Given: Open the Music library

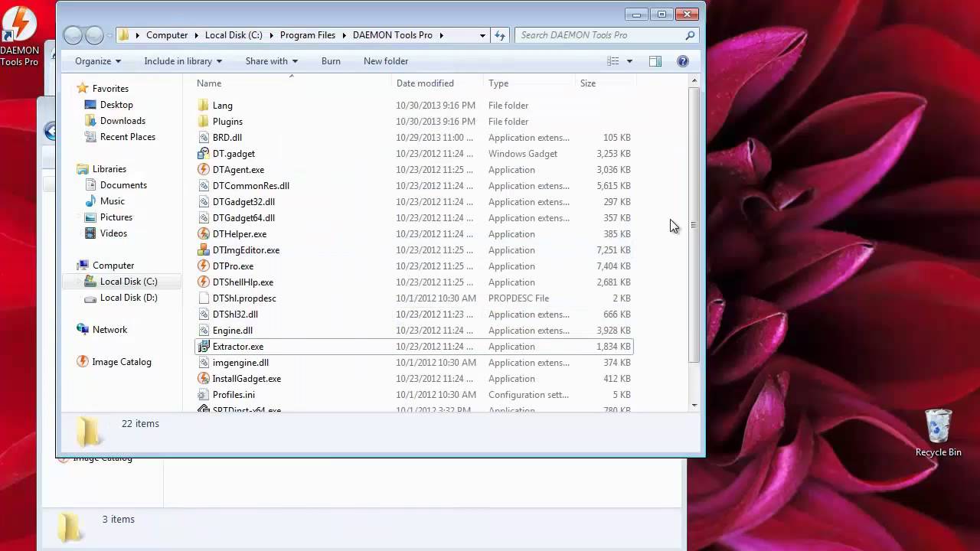Looking at the screenshot, I should click(112, 201).
